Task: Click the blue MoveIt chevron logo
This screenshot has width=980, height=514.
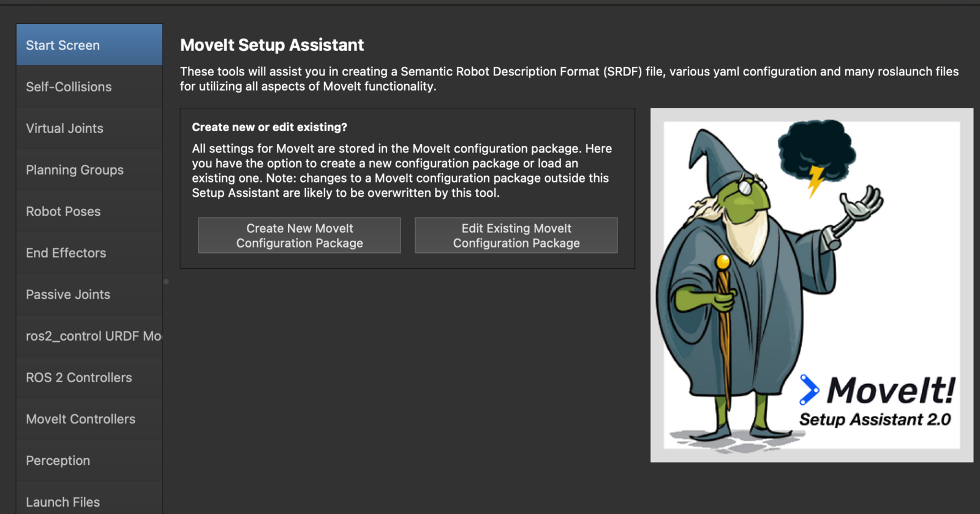Action: click(809, 390)
